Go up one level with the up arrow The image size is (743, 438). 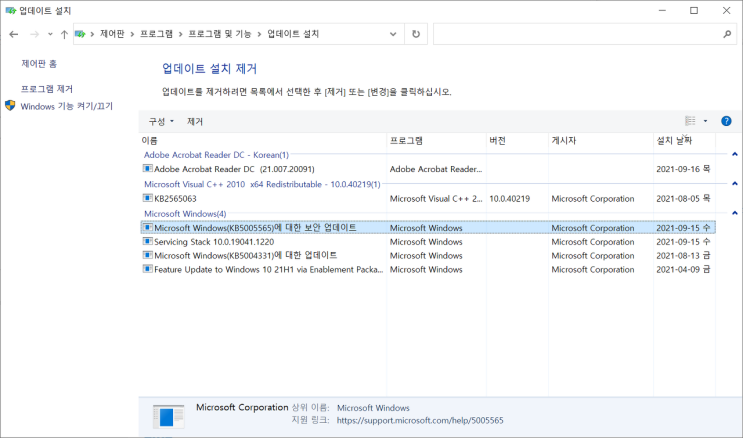(x=64, y=34)
